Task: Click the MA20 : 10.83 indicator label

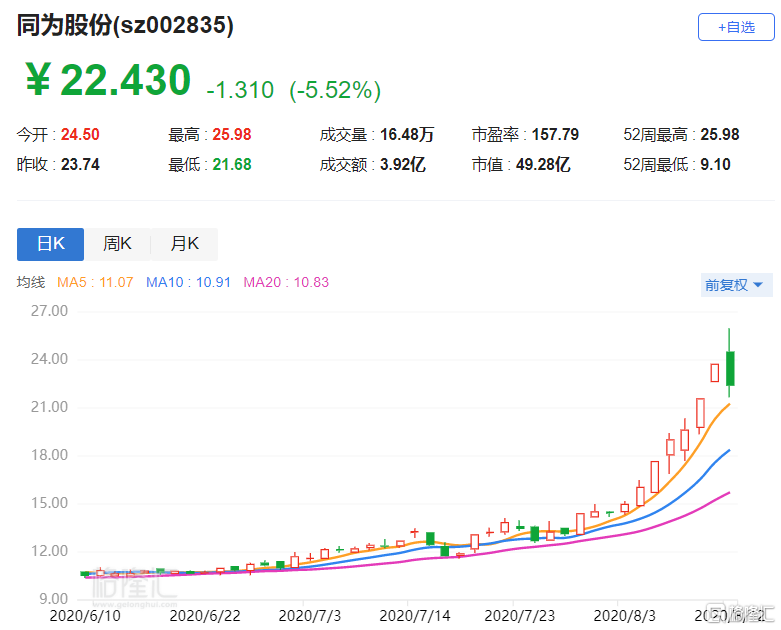Action: click(x=286, y=282)
